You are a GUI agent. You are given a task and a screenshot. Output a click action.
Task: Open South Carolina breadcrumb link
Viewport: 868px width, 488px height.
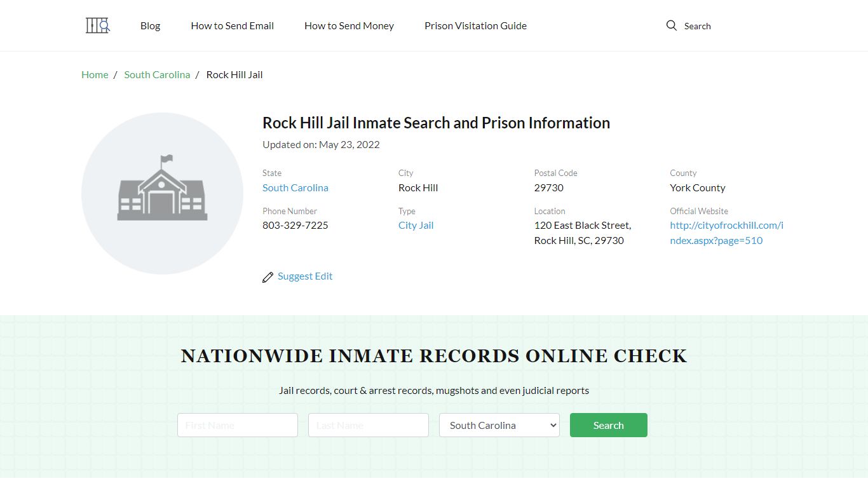pos(157,74)
